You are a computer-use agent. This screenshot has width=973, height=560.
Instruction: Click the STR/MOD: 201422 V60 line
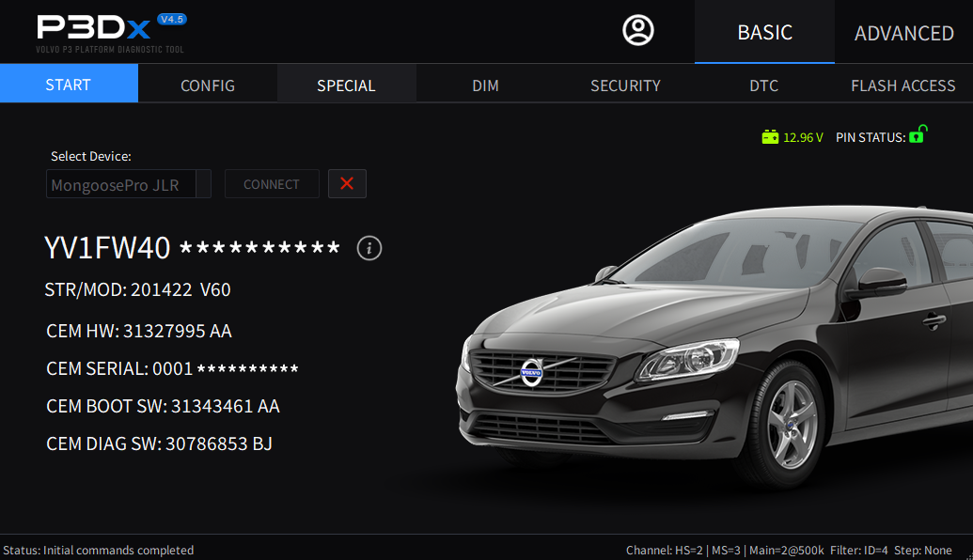click(138, 289)
